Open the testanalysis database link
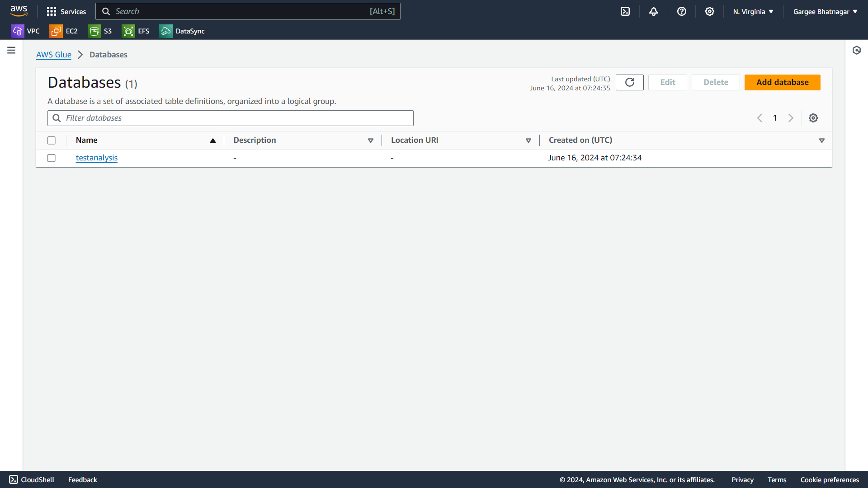868x488 pixels. (x=97, y=158)
